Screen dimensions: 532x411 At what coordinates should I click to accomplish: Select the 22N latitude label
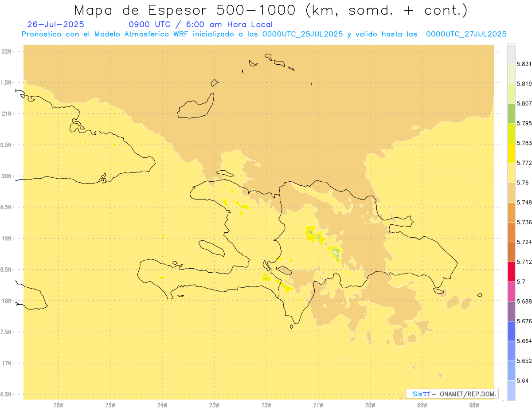[x=7, y=51]
